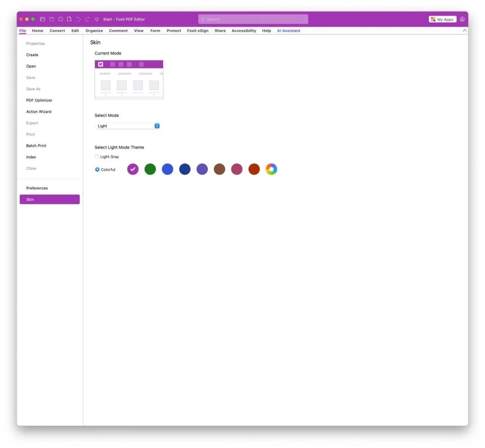485x448 pixels.
Task: Expand the customize quick access toolbar arrow
Action: coord(97,19)
